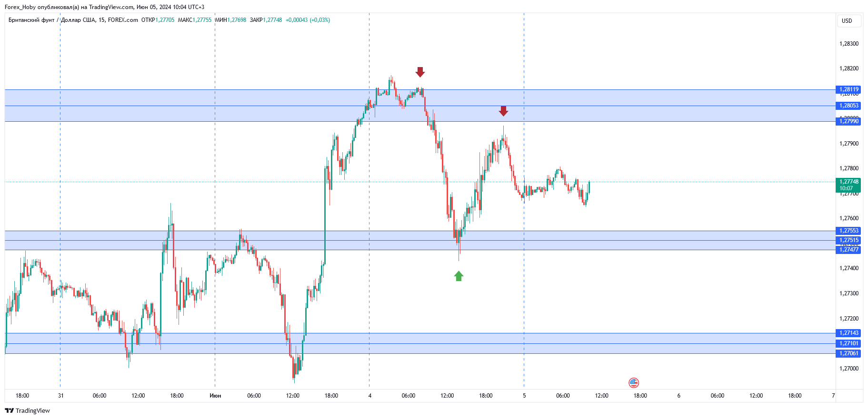The height and width of the screenshot is (419, 868).
Task: Click the МАКС 1,27755 high value
Action: point(195,20)
